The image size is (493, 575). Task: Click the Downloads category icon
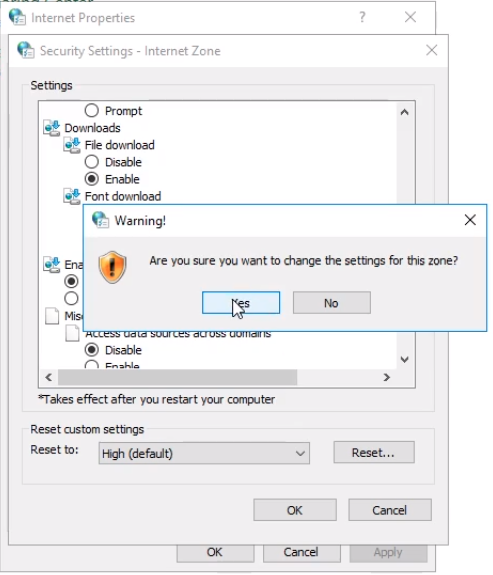(52, 128)
